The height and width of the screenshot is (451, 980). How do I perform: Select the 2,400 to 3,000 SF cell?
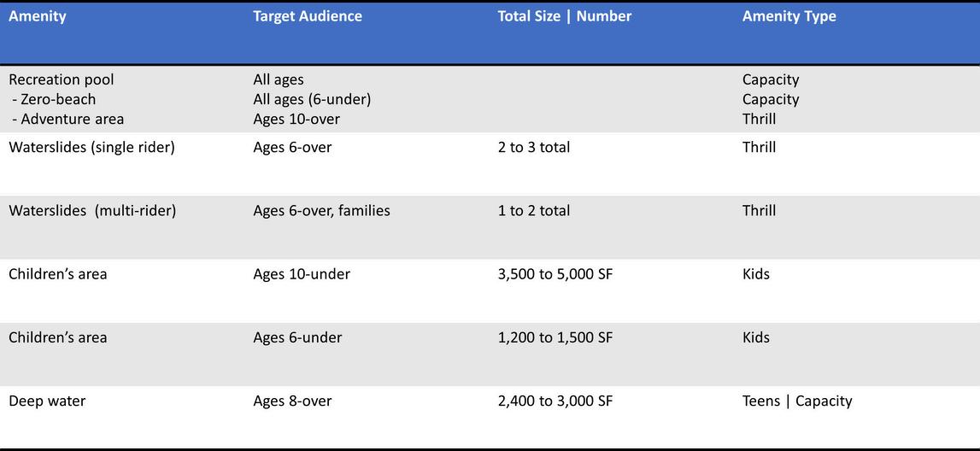pyautogui.click(x=555, y=401)
